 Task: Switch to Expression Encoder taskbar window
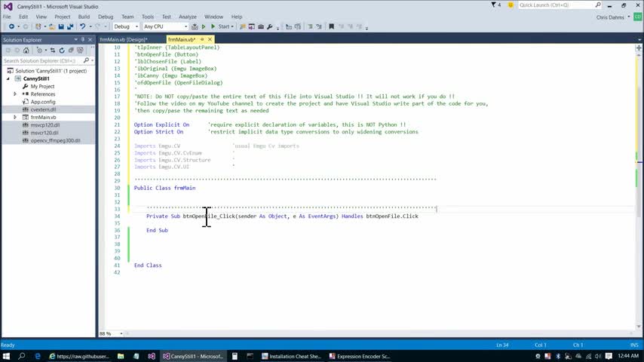pos(360,356)
